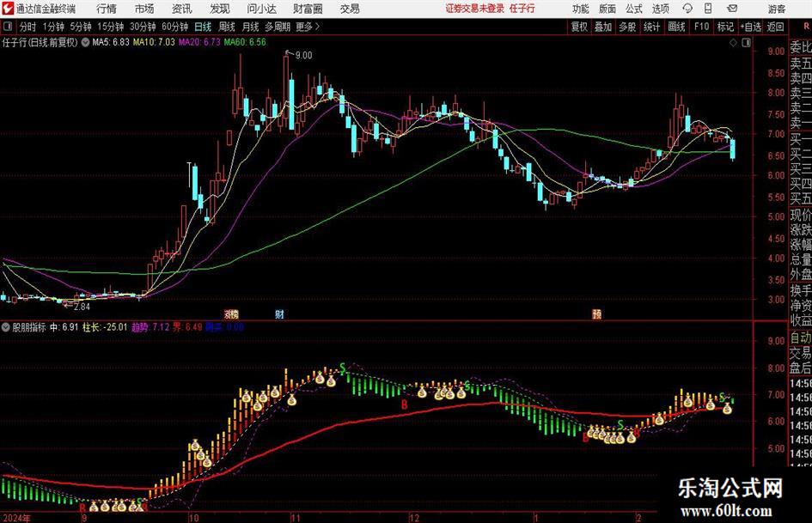Open the 版面 menu
The width and height of the screenshot is (812, 523).
point(607,9)
